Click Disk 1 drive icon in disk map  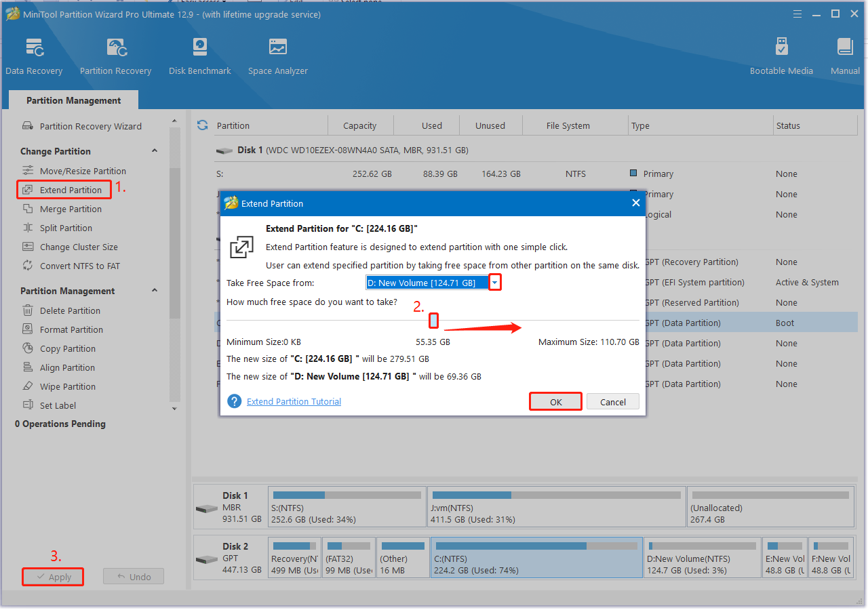[x=207, y=509]
